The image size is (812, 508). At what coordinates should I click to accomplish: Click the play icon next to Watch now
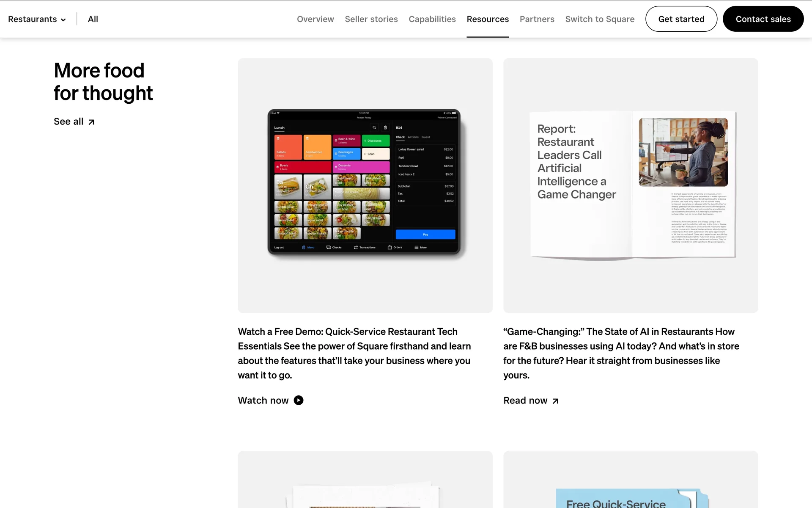299,400
